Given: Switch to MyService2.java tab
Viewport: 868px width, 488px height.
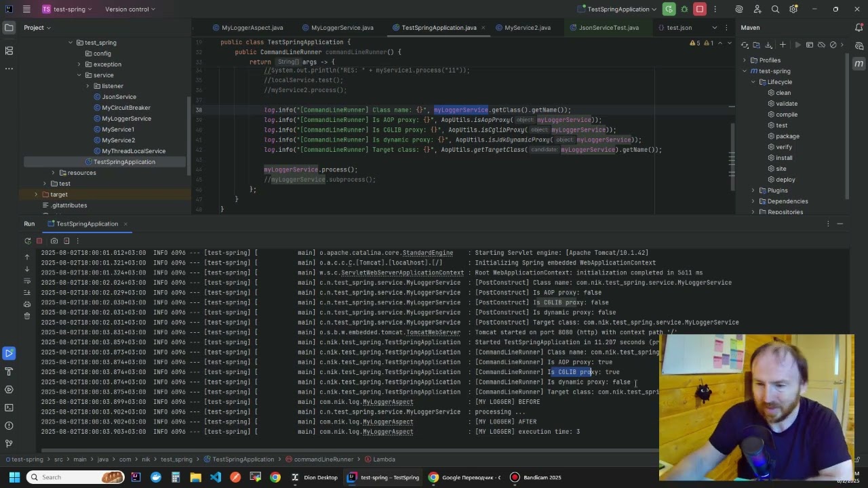Looking at the screenshot, I should [x=522, y=28].
